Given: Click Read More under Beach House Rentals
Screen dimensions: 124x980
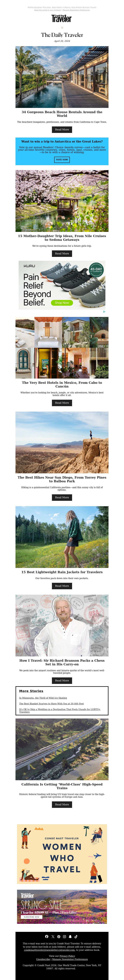Looking at the screenshot, I should pos(62,130).
